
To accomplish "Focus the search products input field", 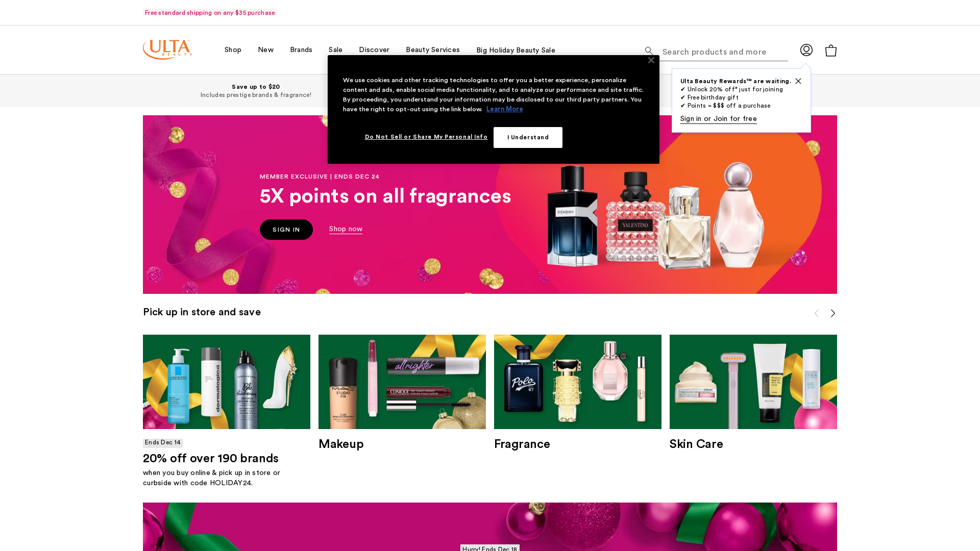I will point(725,52).
